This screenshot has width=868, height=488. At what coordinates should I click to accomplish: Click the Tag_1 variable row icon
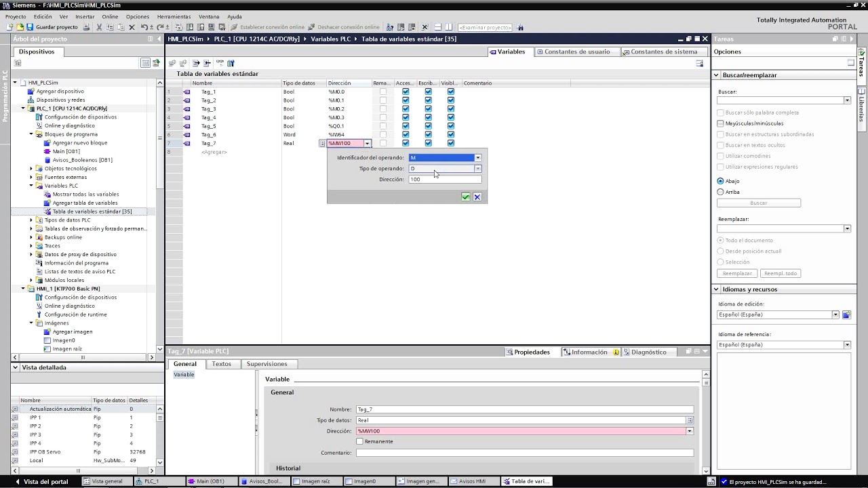pos(186,91)
